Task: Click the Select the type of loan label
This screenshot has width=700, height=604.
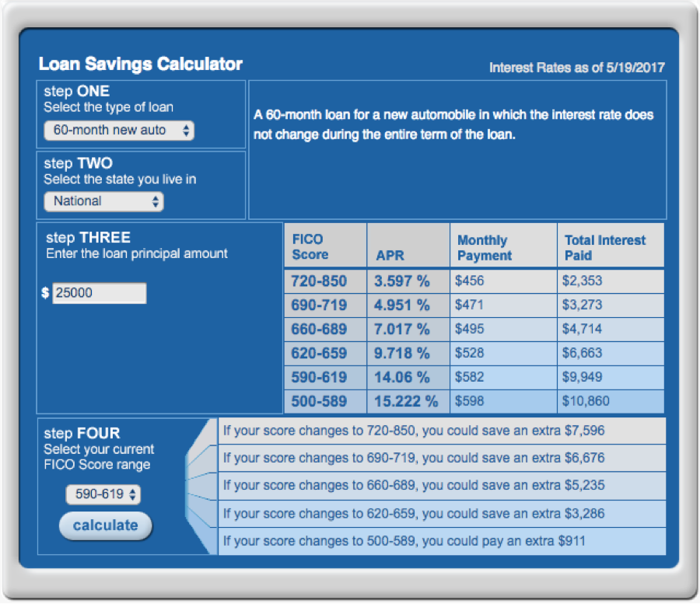Action: [108, 107]
